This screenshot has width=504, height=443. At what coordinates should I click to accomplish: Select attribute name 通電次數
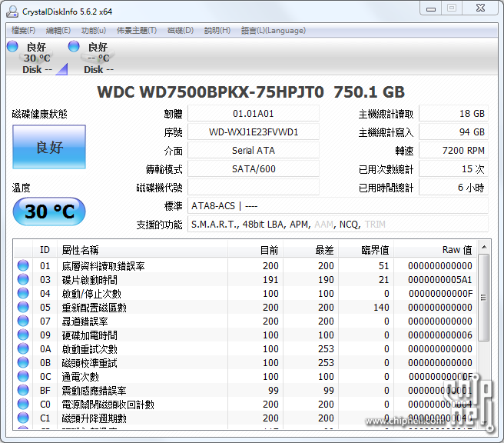coord(81,377)
